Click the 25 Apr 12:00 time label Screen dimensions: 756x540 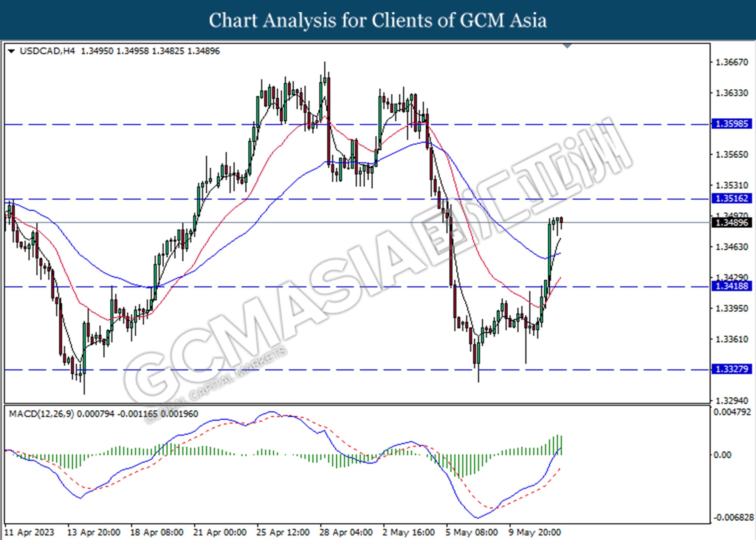click(x=283, y=532)
